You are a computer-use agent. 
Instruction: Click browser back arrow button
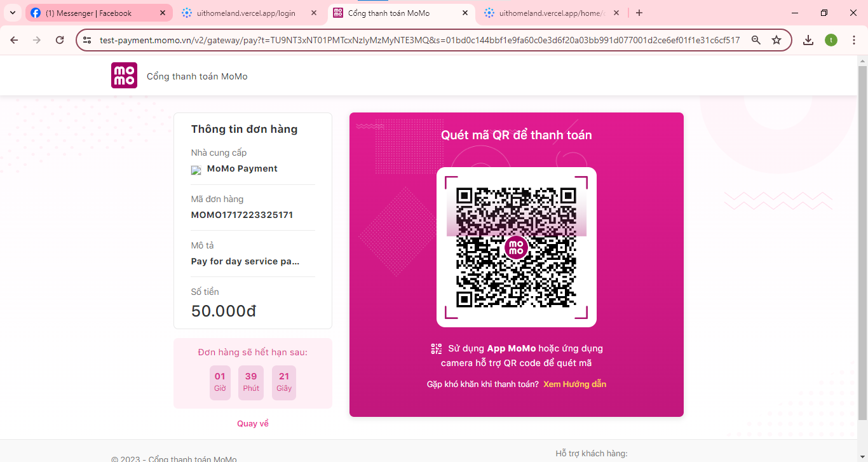pyautogui.click(x=14, y=40)
